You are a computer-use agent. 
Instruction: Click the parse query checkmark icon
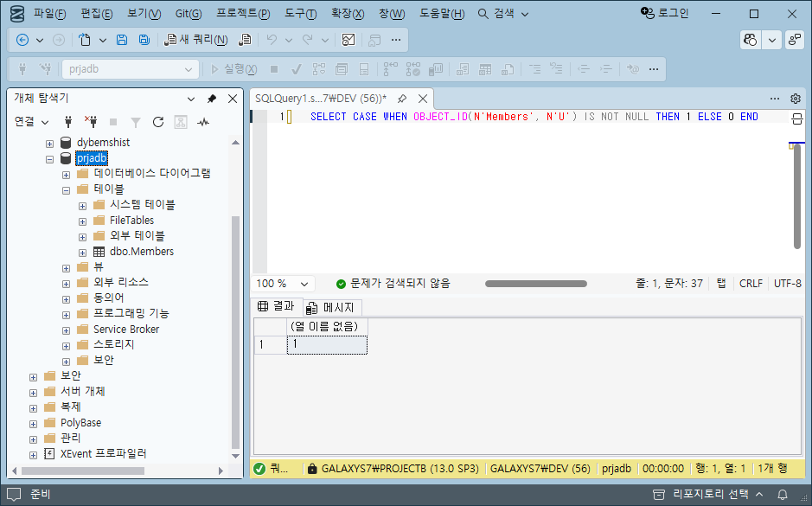tap(297, 69)
